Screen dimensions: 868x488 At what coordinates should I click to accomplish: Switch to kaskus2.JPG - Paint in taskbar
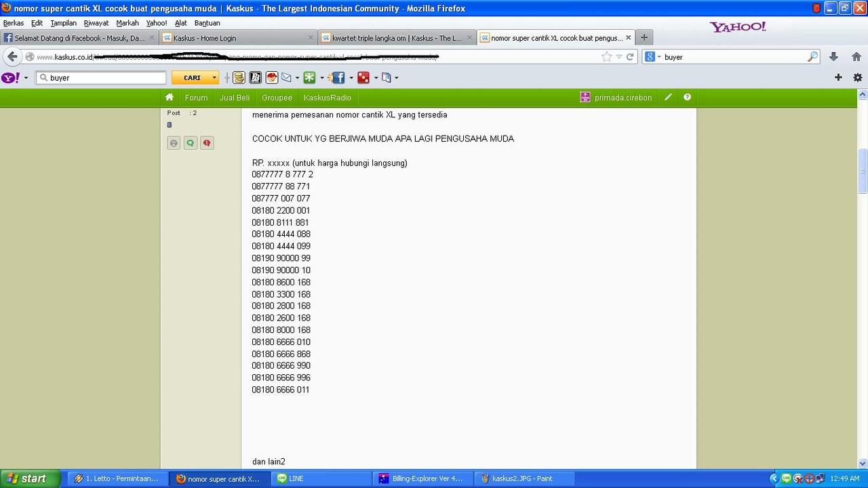click(x=524, y=479)
